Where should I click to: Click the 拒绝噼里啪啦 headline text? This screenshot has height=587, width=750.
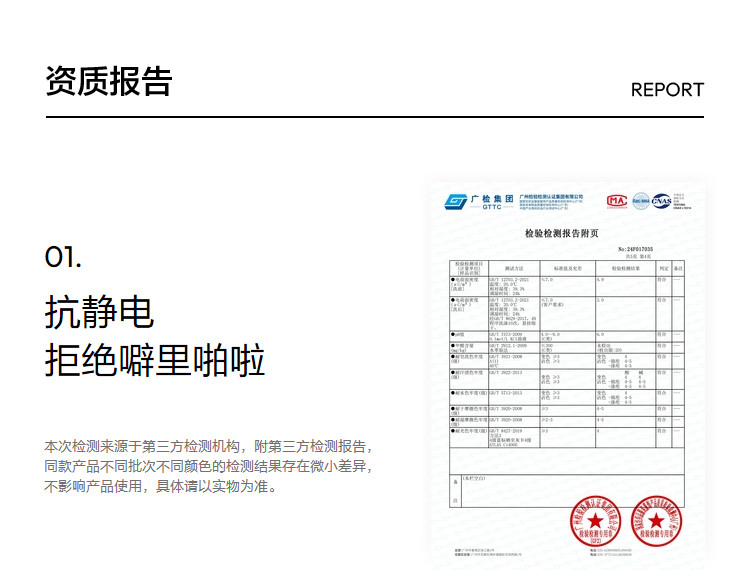pyautogui.click(x=155, y=360)
